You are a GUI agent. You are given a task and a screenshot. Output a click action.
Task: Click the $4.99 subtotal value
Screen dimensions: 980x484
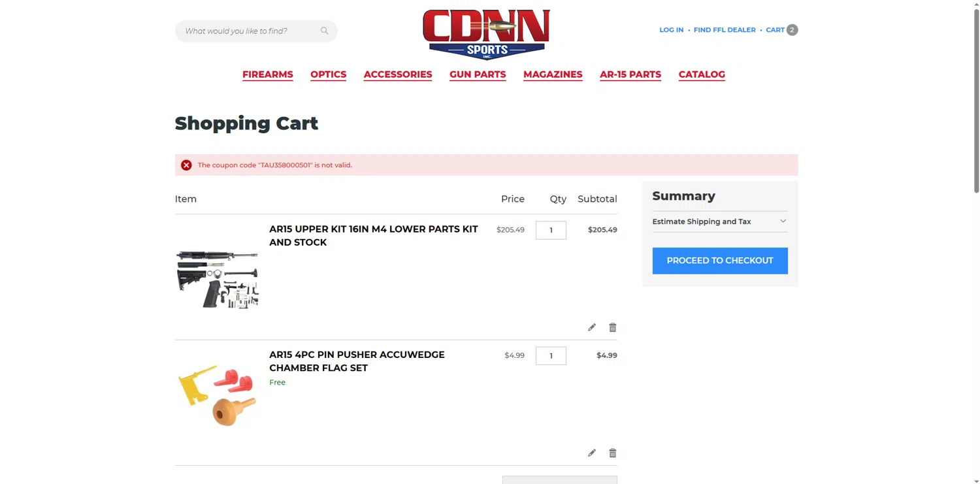pyautogui.click(x=607, y=355)
